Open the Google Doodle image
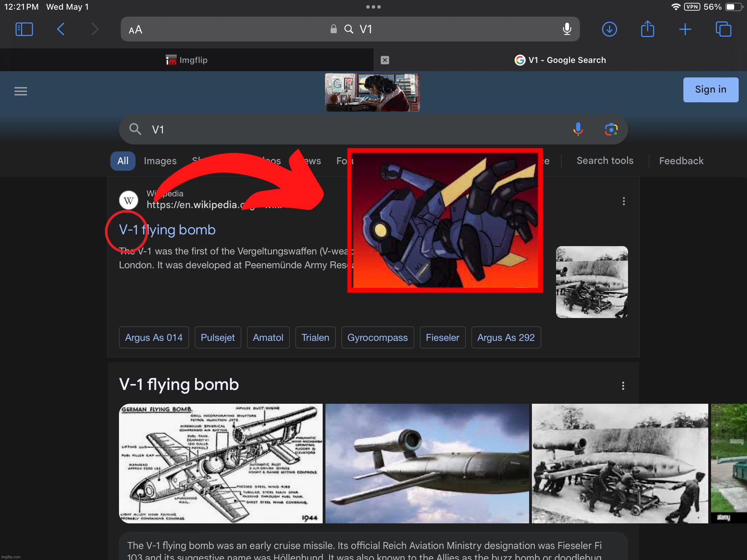The width and height of the screenshot is (747, 560). pyautogui.click(x=372, y=92)
